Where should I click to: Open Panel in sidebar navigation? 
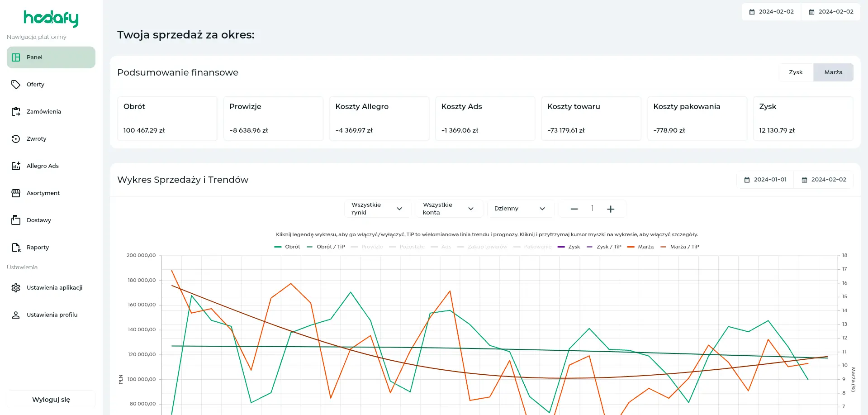[x=51, y=57]
